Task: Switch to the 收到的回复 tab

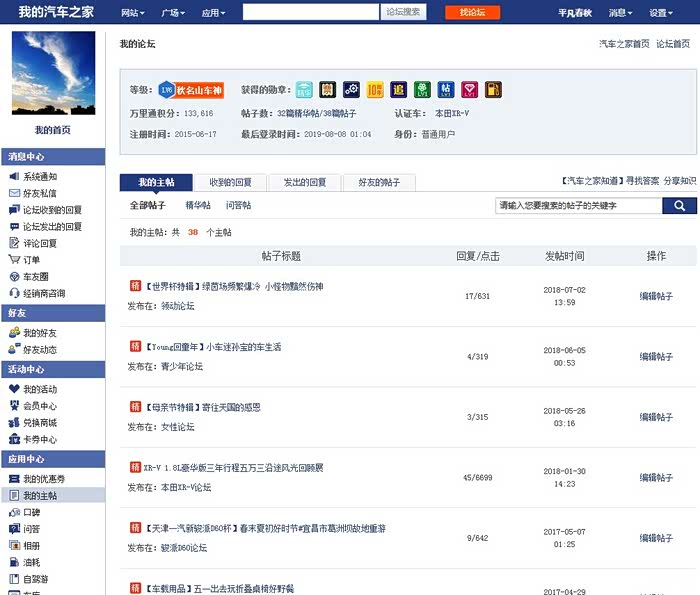Action: 231,183
